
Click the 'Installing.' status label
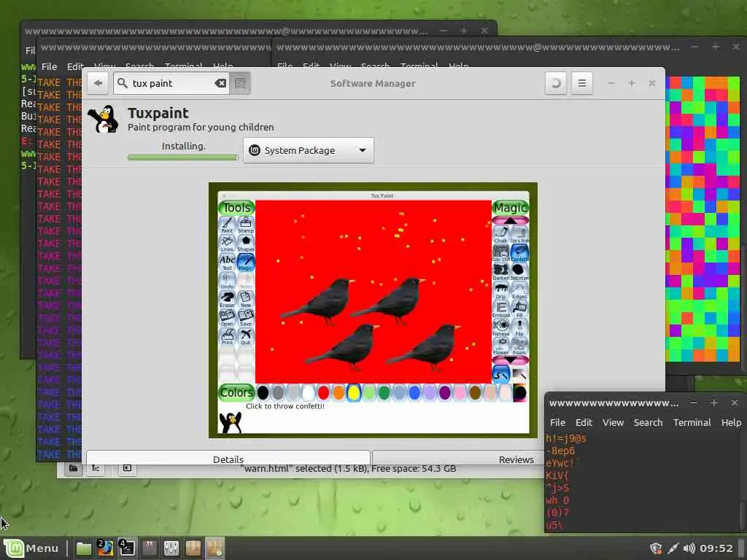(183, 146)
